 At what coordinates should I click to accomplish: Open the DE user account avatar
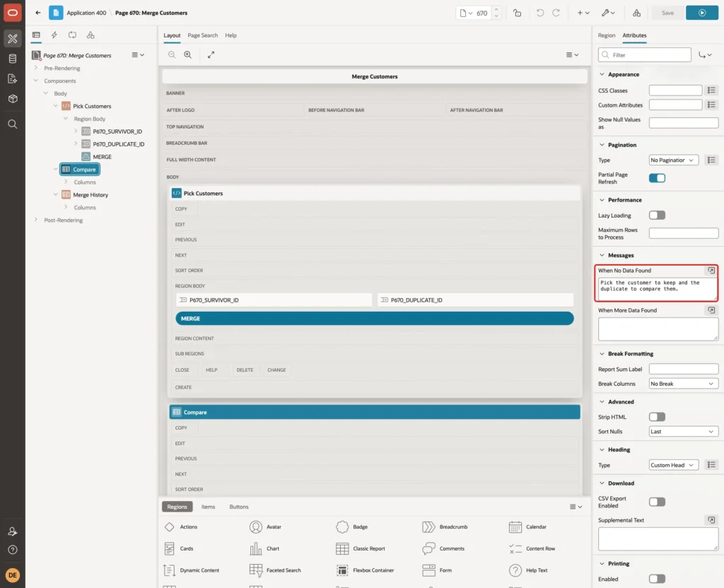pyautogui.click(x=13, y=575)
